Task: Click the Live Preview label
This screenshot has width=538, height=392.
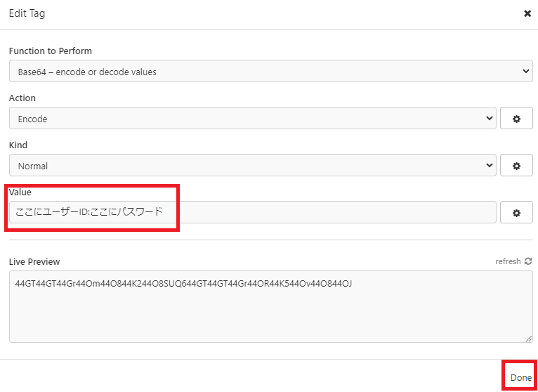Action: [34, 261]
